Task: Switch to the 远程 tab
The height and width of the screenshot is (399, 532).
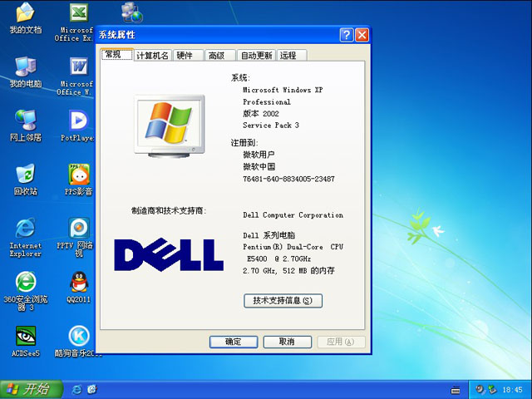Action: point(292,56)
